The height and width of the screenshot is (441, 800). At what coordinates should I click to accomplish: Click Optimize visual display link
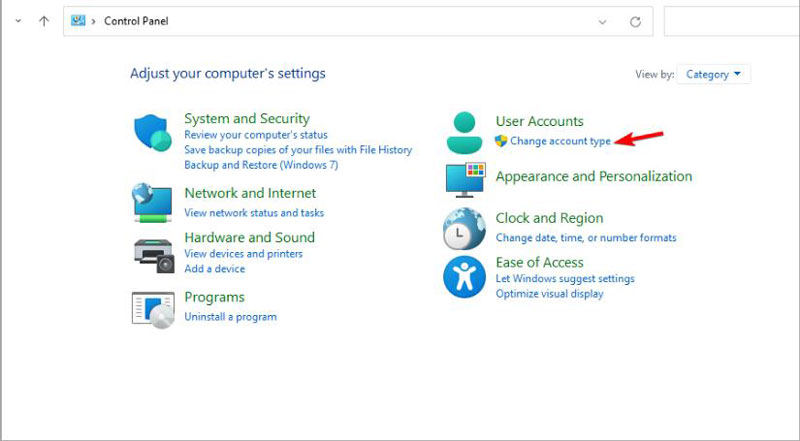[549, 294]
